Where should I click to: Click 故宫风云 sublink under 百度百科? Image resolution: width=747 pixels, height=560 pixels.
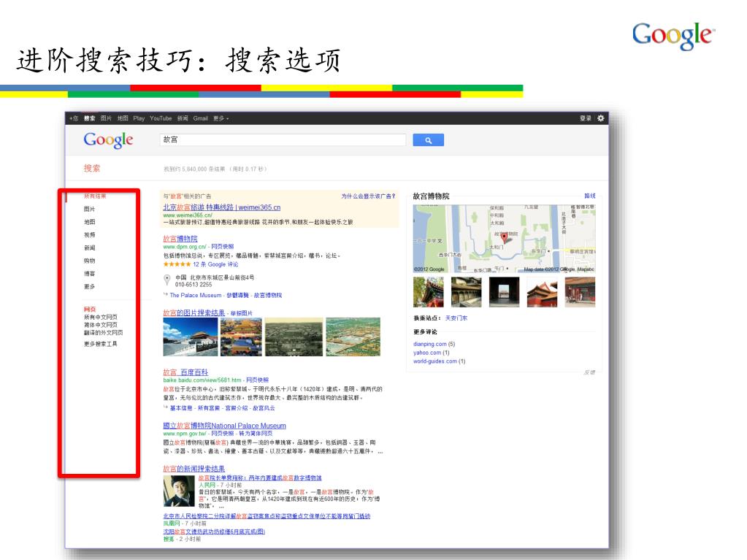(264, 408)
